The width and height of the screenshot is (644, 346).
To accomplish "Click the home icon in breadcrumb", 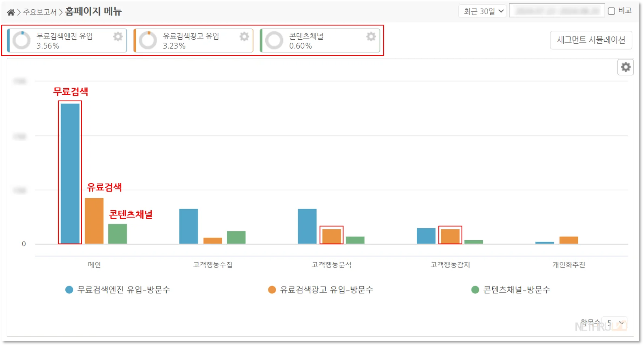I will tap(11, 12).
